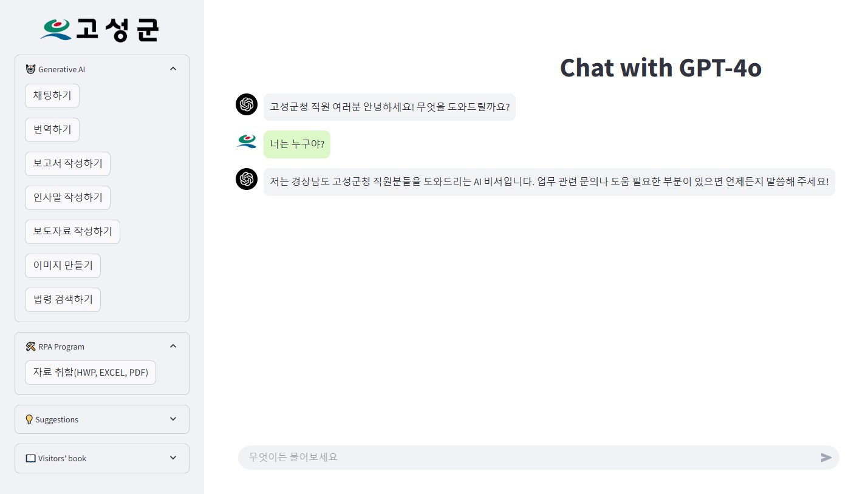
Task: Click the RPA Program tools icon
Action: pyautogui.click(x=31, y=347)
